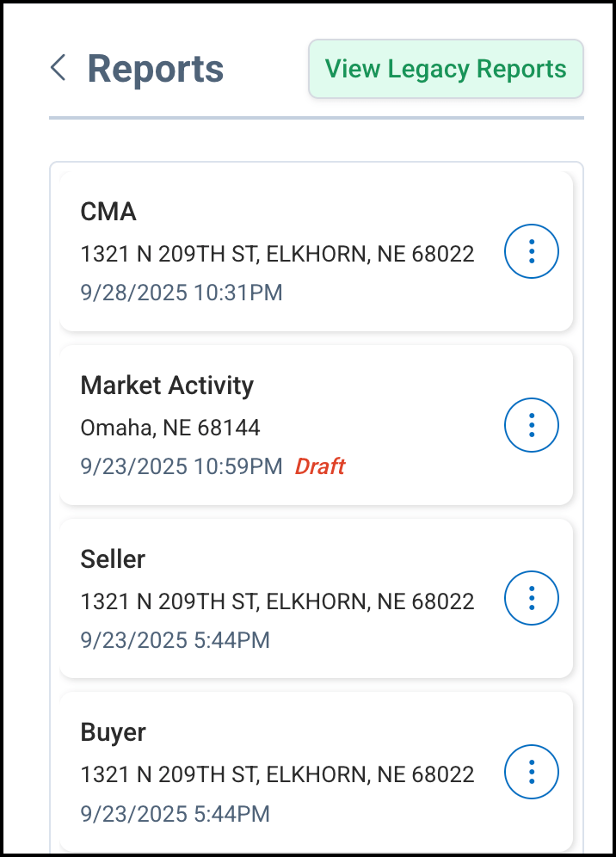Click the 9/28/2025 10:31PM timestamp
The width and height of the screenshot is (616, 857).
click(x=181, y=293)
